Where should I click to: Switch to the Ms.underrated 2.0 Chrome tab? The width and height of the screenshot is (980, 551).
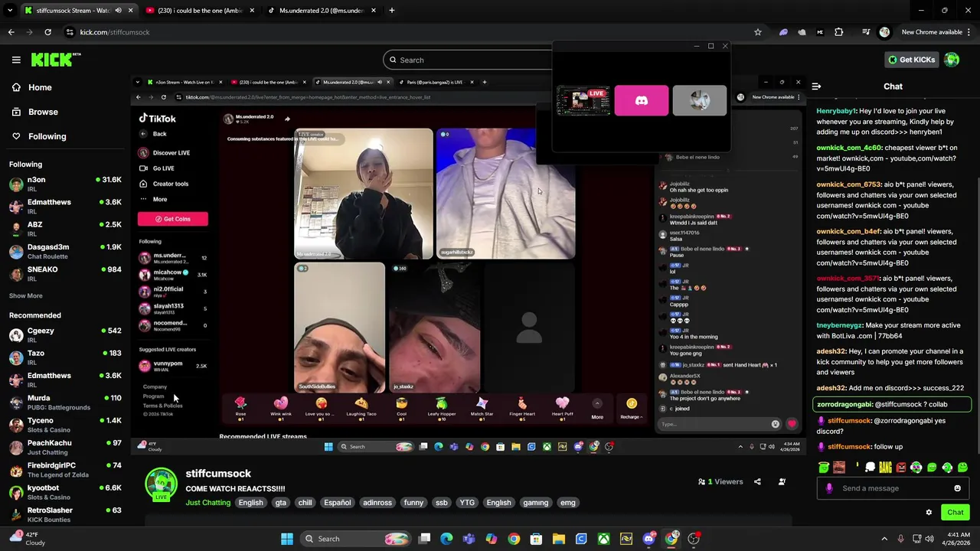point(320,11)
